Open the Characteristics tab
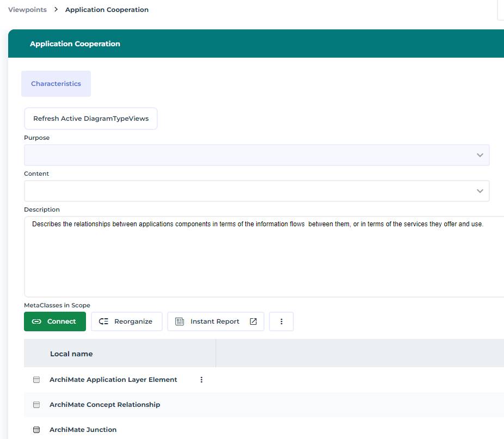Image resolution: width=504 pixels, height=439 pixels. click(x=56, y=84)
